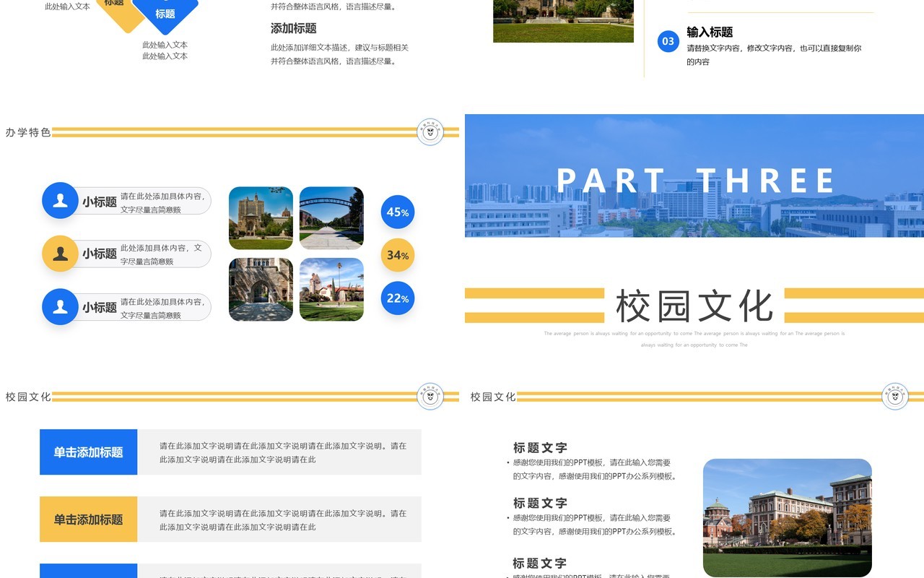Click round school logo on right 校园文化 slide
The height and width of the screenshot is (578, 924).
coord(895,396)
